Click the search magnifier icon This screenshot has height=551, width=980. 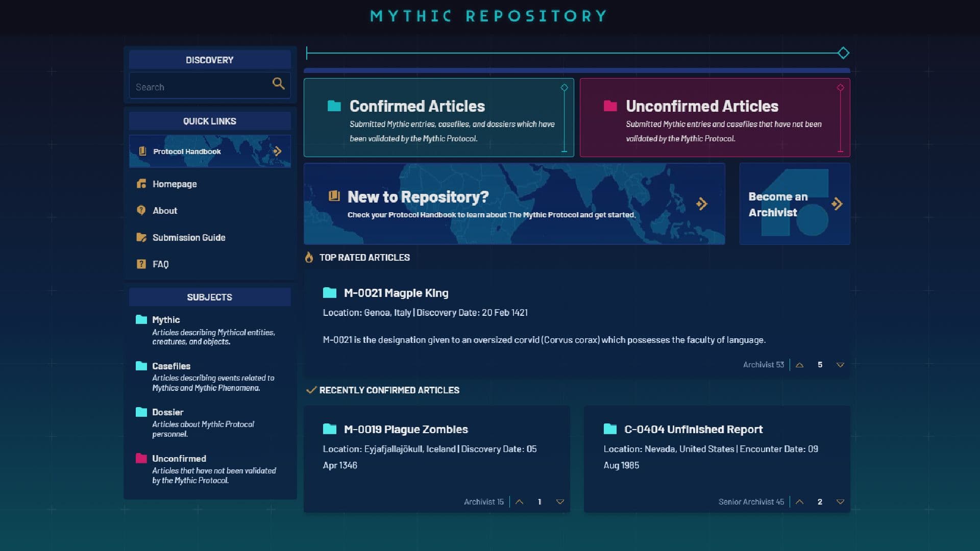coord(278,84)
